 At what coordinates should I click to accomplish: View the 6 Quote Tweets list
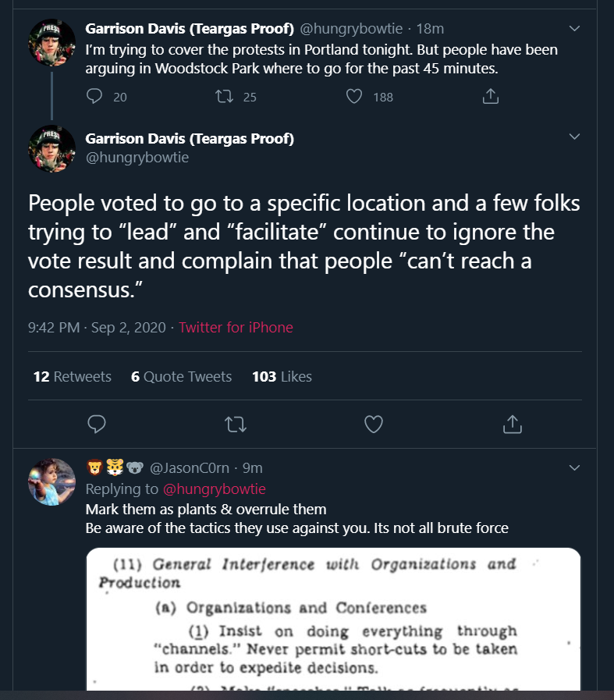tap(181, 377)
